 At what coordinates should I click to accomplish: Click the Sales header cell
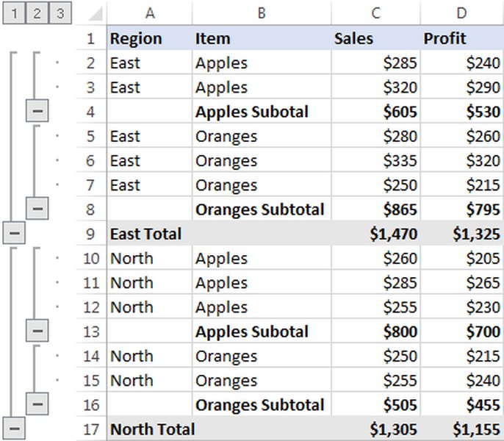375,38
